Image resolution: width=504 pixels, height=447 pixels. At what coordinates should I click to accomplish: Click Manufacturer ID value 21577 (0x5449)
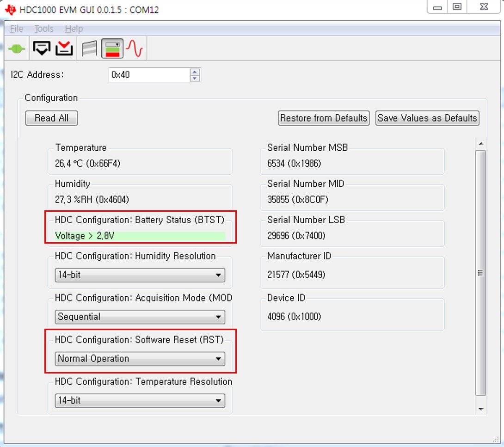tap(296, 275)
